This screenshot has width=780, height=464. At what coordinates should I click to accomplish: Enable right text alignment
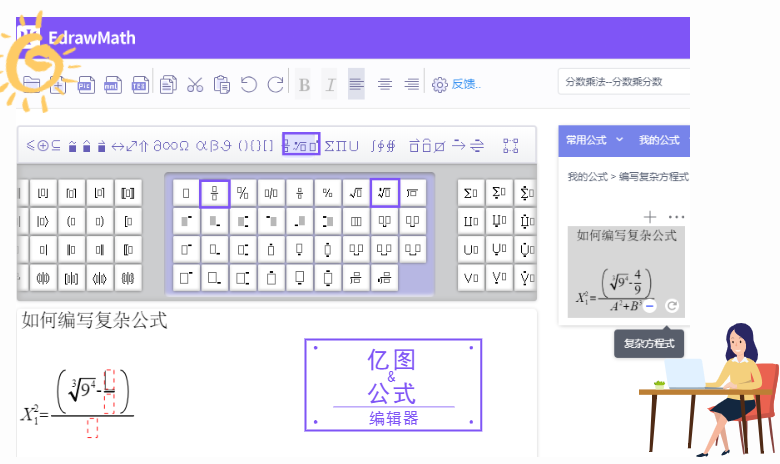point(411,85)
